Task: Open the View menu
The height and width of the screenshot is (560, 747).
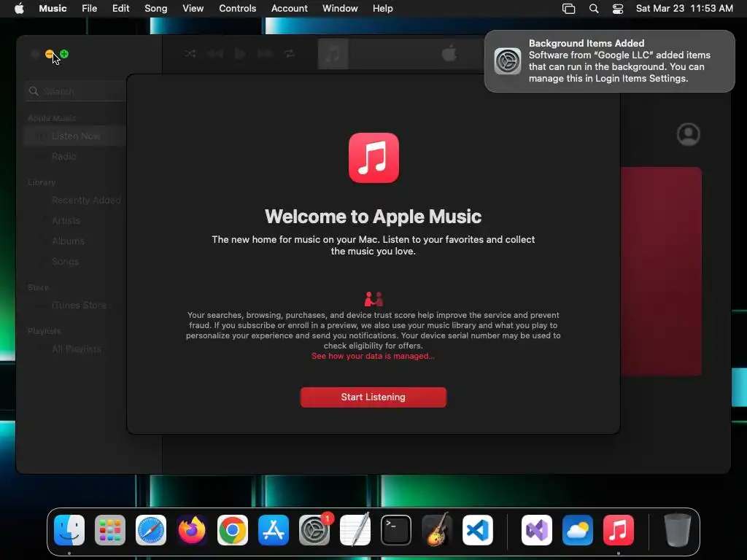Action: 193,9
